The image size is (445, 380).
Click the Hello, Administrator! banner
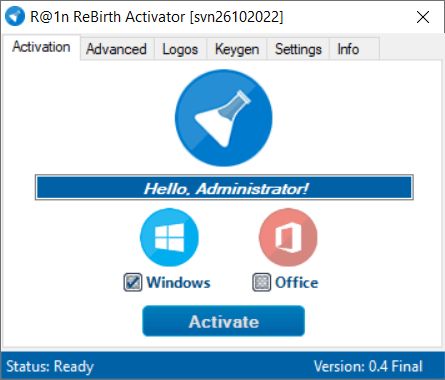pos(224,187)
